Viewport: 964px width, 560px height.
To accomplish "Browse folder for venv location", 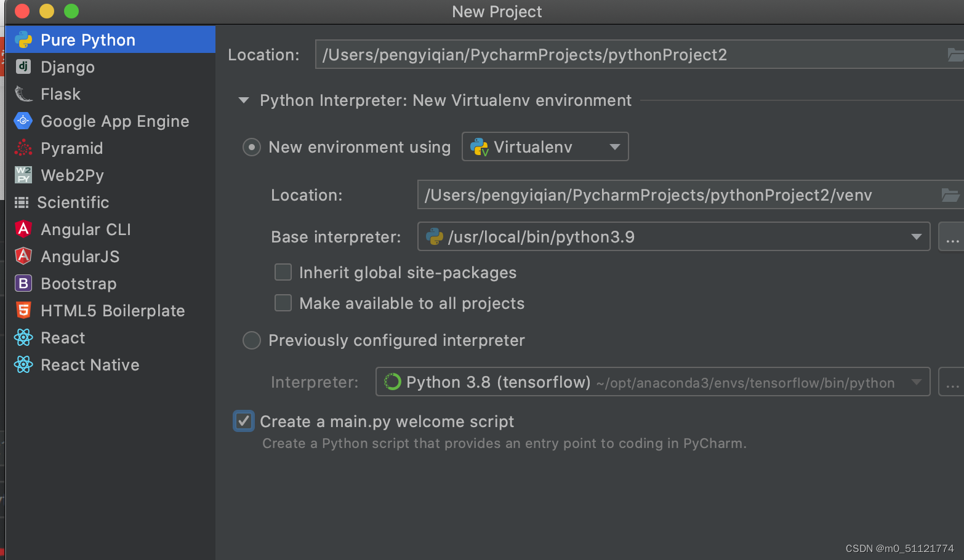I will (x=950, y=195).
